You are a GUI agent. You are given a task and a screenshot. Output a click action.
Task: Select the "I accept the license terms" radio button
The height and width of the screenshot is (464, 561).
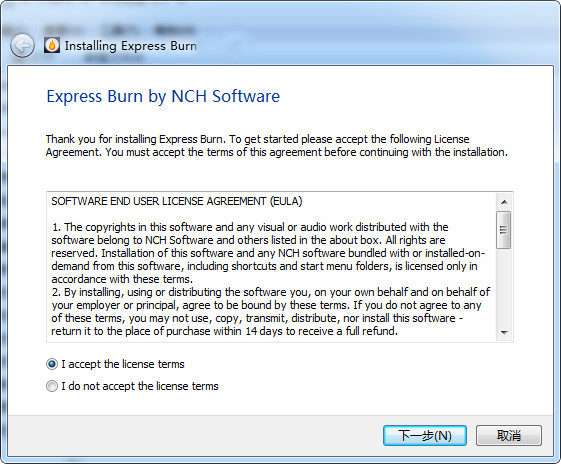pos(52,364)
